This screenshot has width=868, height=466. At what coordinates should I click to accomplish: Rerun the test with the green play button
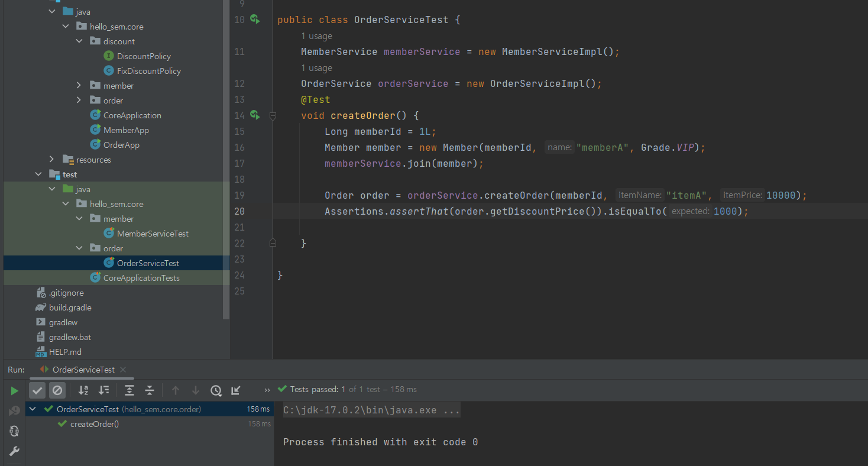[14, 390]
